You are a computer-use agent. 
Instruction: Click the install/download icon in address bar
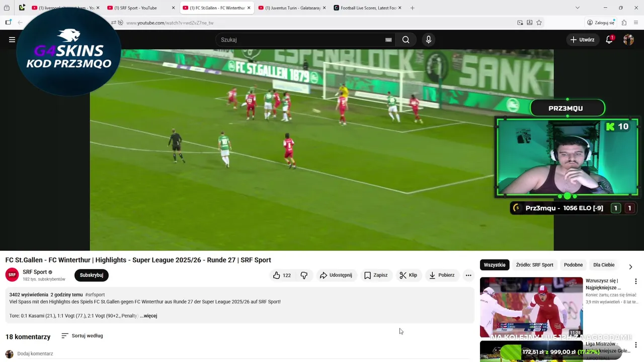(529, 23)
